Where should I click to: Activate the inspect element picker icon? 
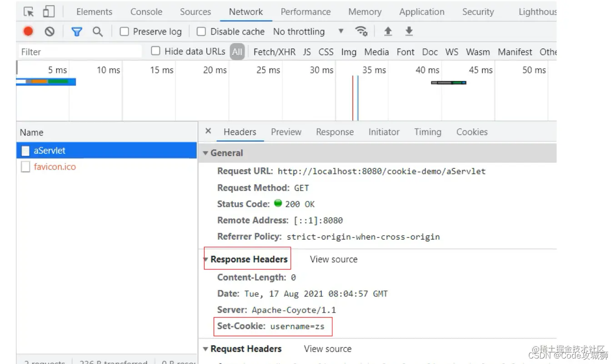[29, 12]
